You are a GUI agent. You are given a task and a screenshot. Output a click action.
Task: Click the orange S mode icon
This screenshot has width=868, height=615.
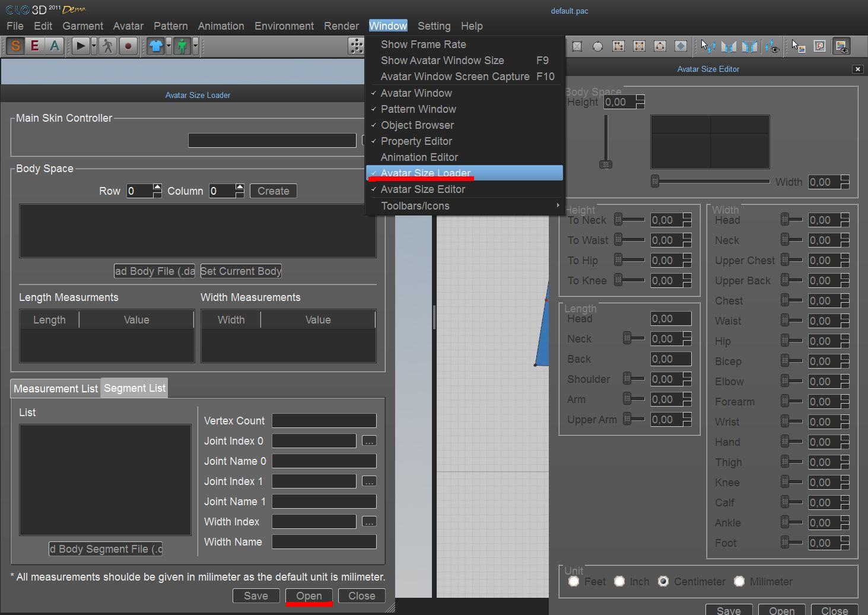(16, 46)
